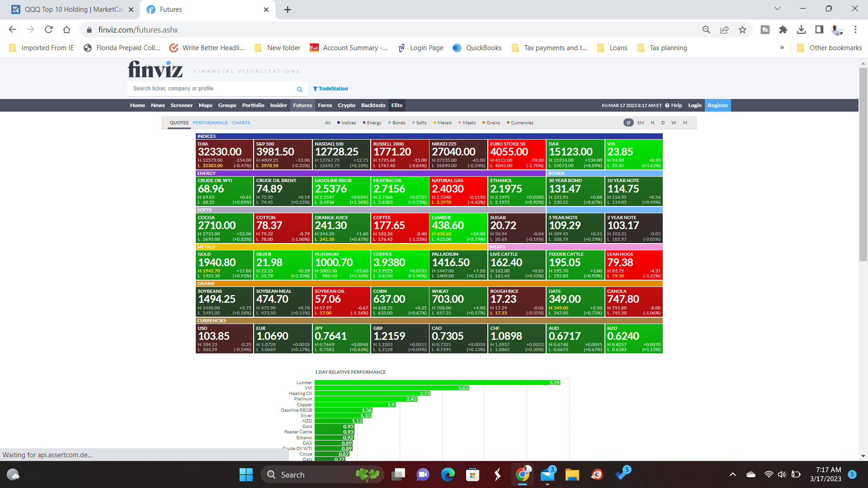The height and width of the screenshot is (488, 868).
Task: Filter futures by Indices
Action: (346, 122)
